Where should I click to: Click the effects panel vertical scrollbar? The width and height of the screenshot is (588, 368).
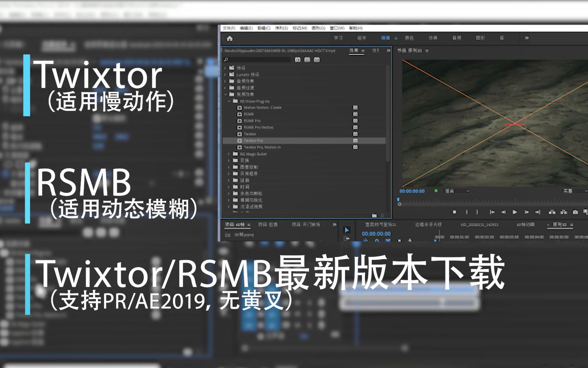coord(388,114)
